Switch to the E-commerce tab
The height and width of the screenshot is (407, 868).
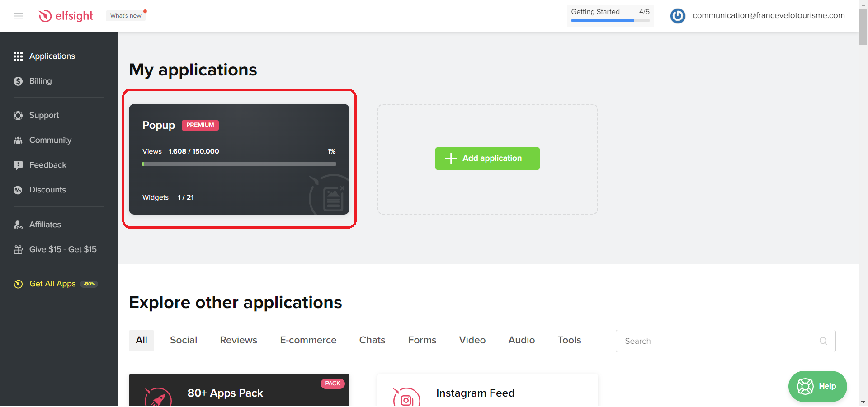pyautogui.click(x=308, y=341)
